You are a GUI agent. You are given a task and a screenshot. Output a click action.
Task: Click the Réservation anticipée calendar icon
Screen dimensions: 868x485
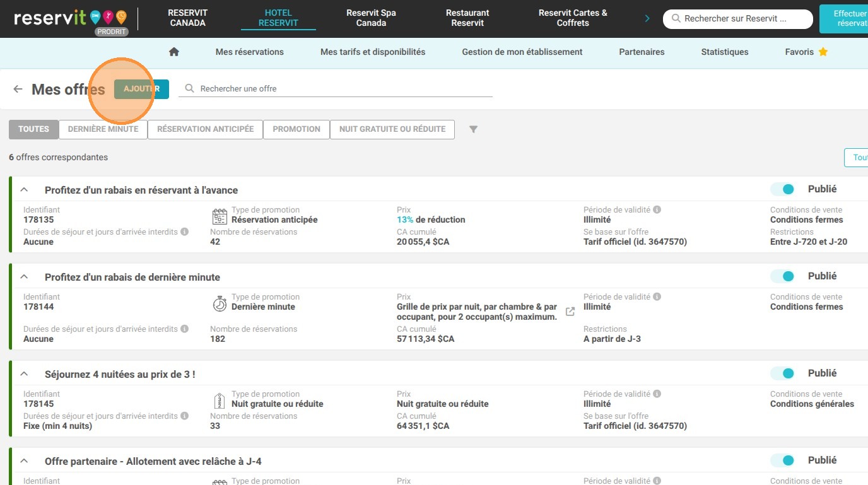(220, 216)
